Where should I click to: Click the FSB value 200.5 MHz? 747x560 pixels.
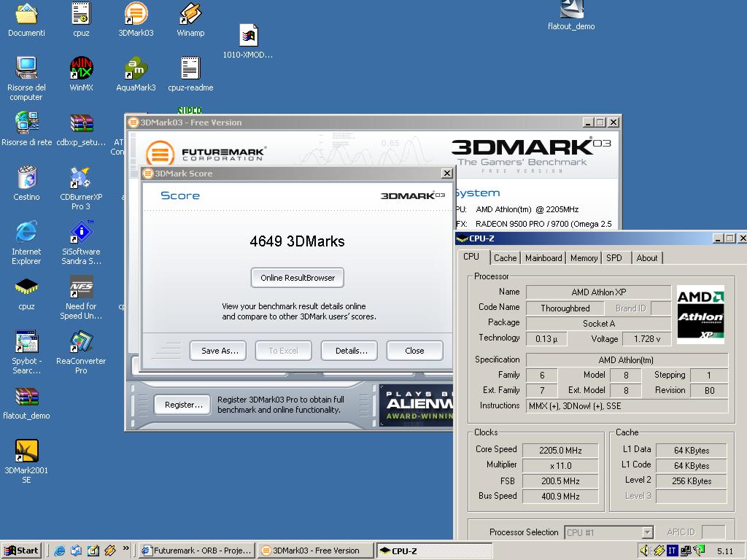point(560,481)
